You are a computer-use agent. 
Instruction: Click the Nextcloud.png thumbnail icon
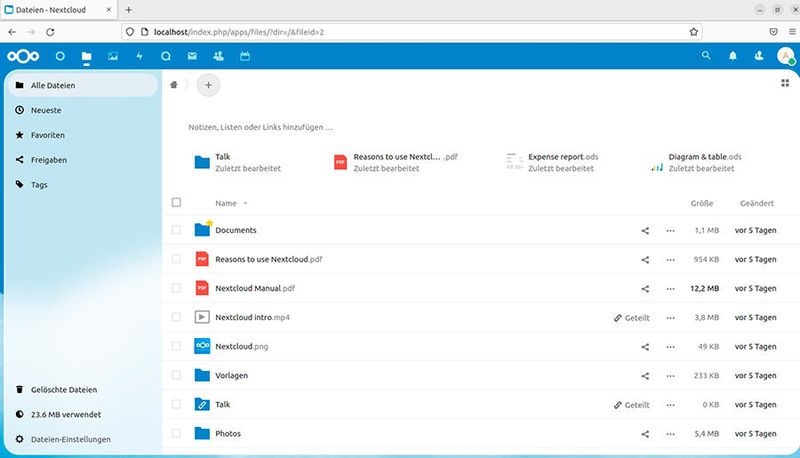tap(202, 346)
